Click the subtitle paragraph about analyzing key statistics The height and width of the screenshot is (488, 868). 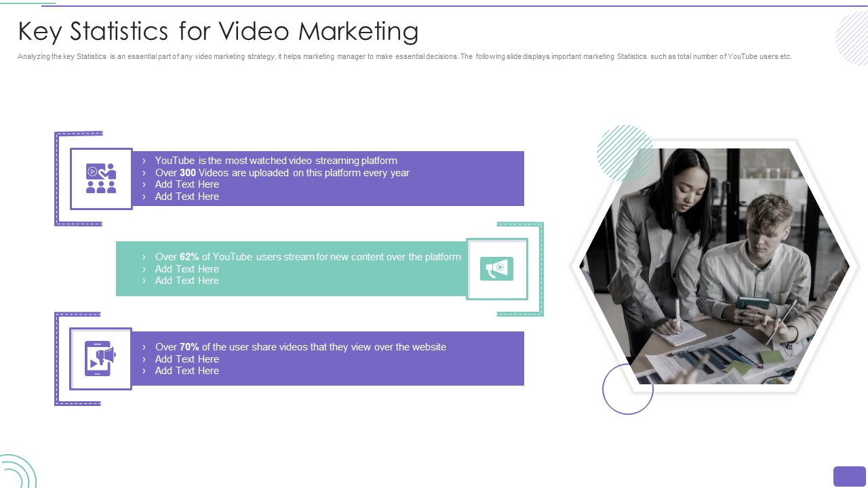[405, 57]
